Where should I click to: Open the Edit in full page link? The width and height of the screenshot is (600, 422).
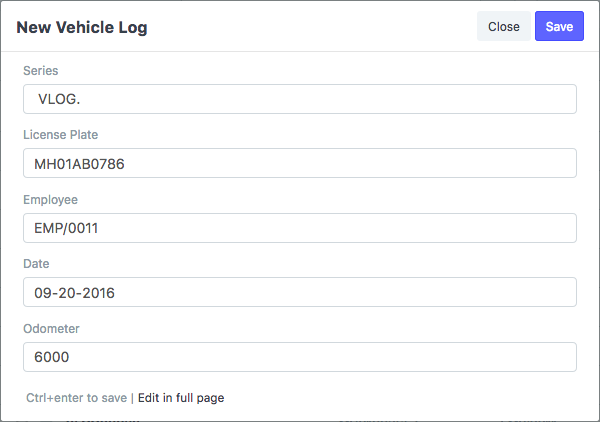point(181,398)
